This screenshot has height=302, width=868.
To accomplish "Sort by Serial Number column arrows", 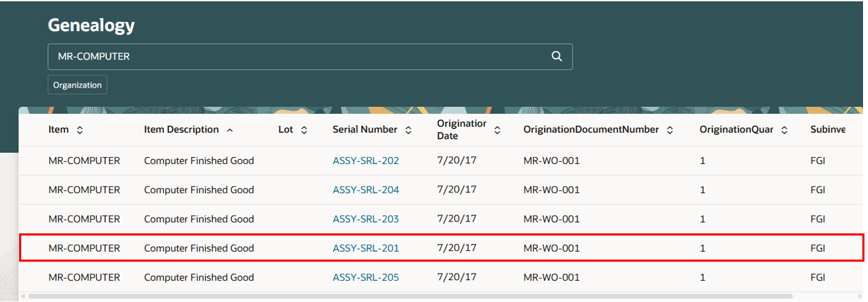I will point(409,130).
